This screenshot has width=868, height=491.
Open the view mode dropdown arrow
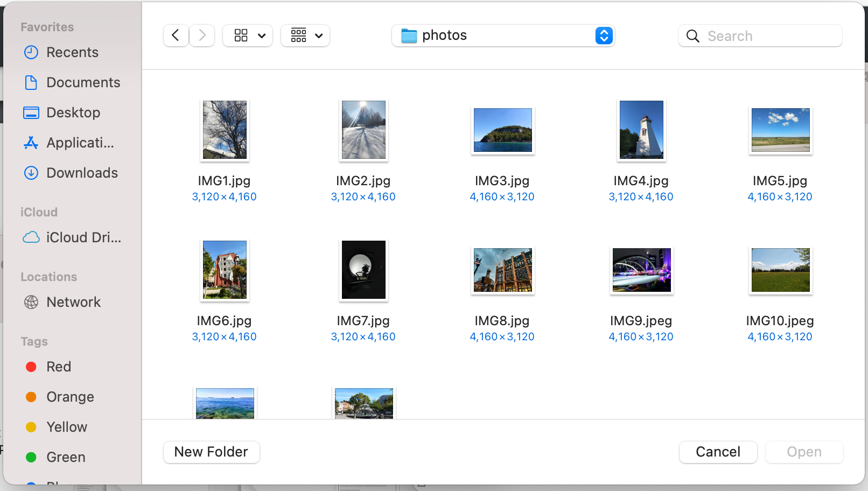pos(262,36)
